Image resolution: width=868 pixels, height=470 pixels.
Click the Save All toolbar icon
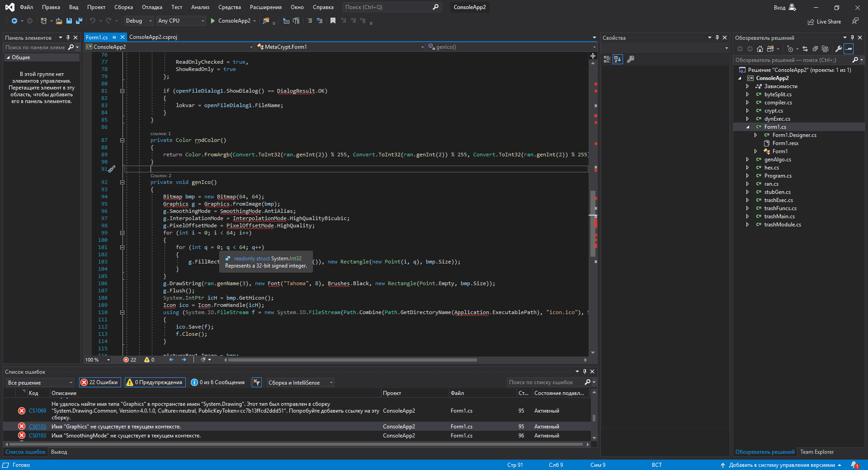click(x=79, y=21)
